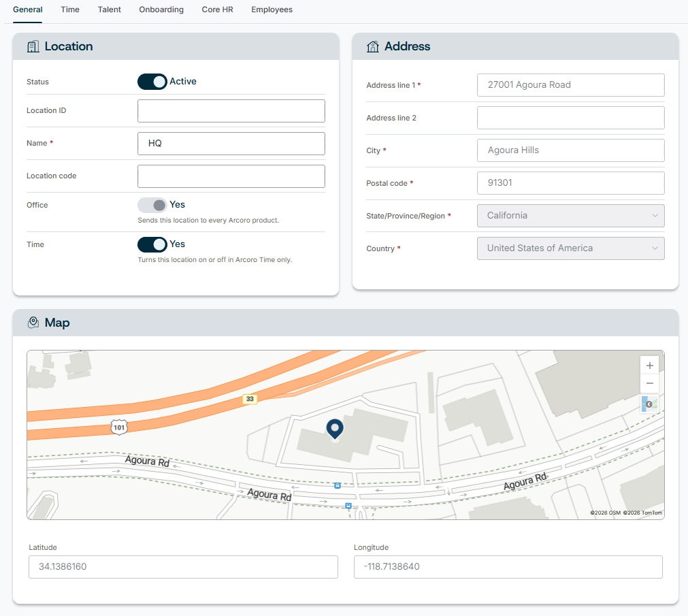
Task: Open the Time tab
Action: 70,10
